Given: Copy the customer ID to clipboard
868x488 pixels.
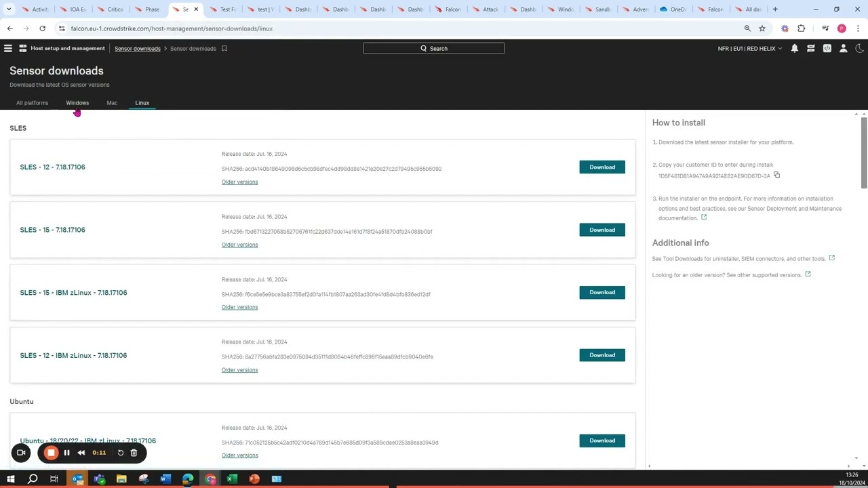Looking at the screenshot, I should tap(776, 176).
